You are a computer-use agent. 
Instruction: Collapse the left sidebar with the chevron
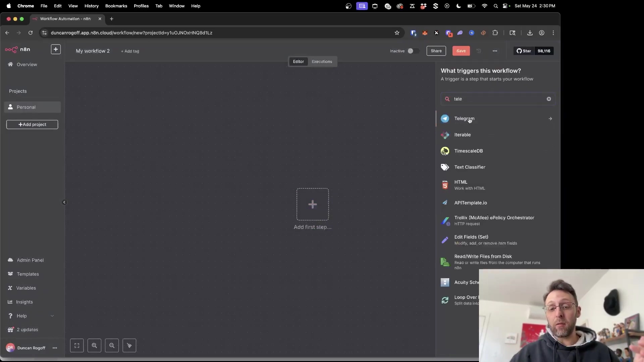(x=64, y=202)
